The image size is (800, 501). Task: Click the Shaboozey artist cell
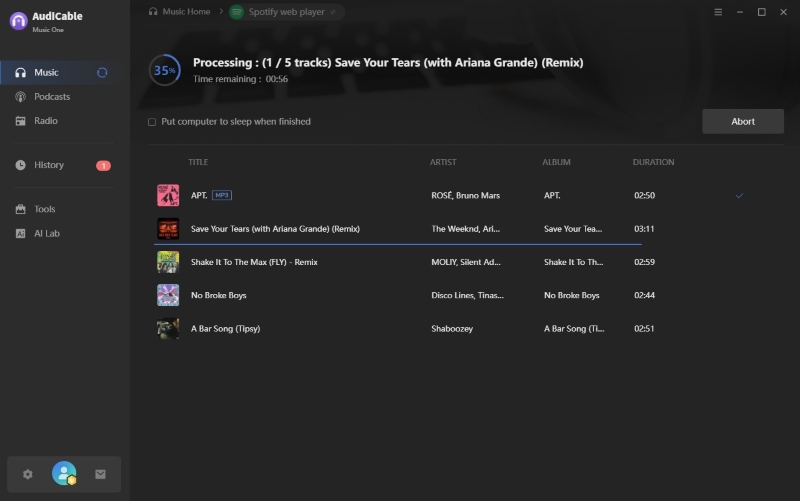tap(452, 329)
